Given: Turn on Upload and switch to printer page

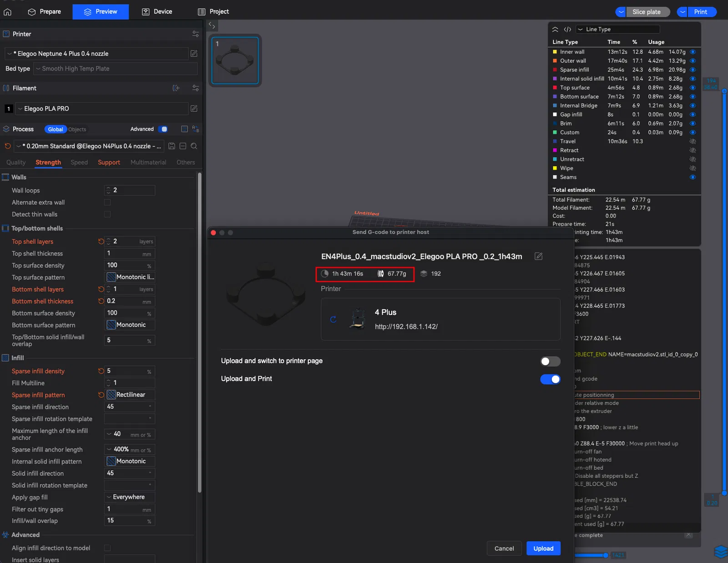Looking at the screenshot, I should 550,362.
